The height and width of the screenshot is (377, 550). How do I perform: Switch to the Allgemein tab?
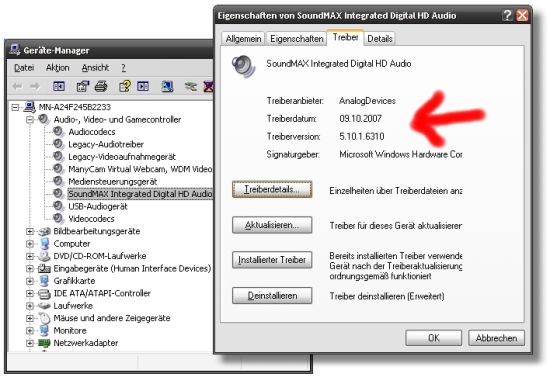tap(243, 39)
